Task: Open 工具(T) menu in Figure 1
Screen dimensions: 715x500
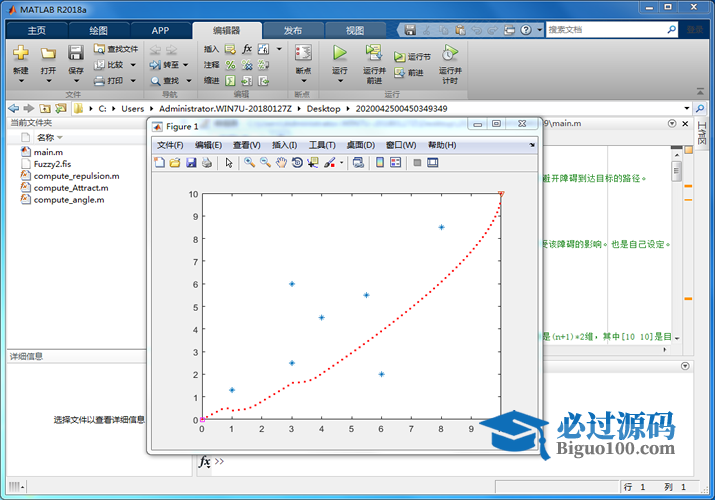Action: coord(322,145)
